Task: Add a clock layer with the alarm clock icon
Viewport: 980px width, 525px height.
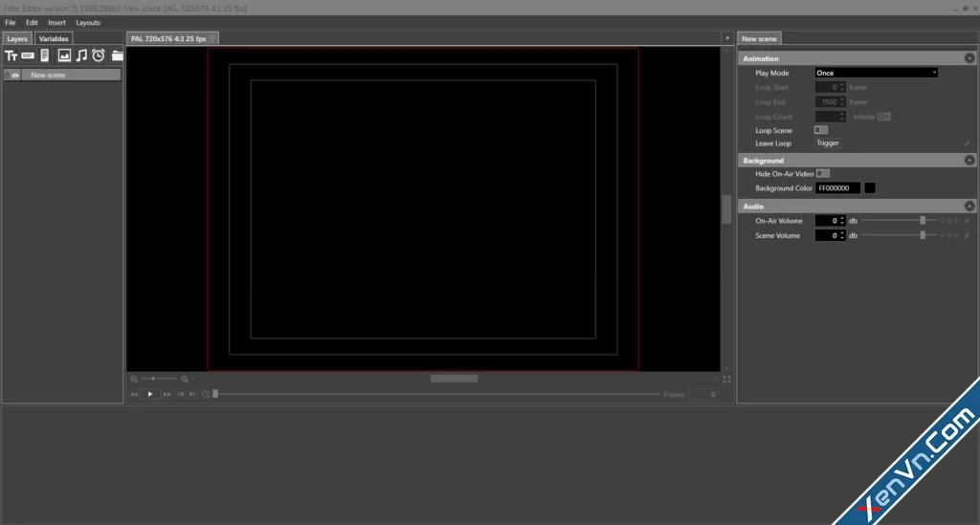Action: tap(99, 55)
